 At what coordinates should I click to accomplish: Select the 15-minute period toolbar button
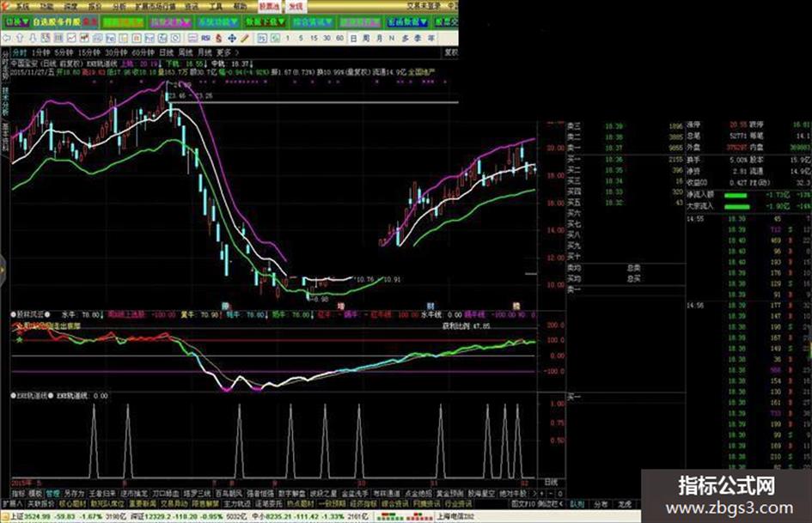click(x=314, y=39)
